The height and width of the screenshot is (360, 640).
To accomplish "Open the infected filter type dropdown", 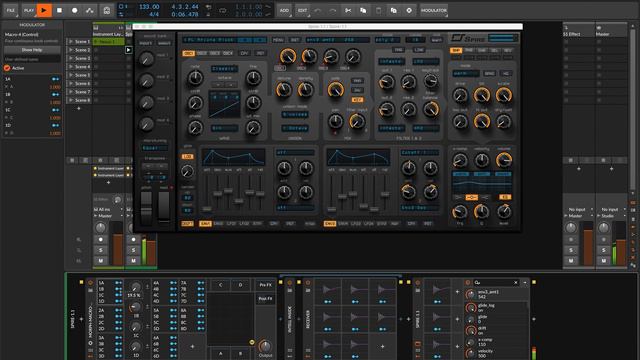I will 391,62.
